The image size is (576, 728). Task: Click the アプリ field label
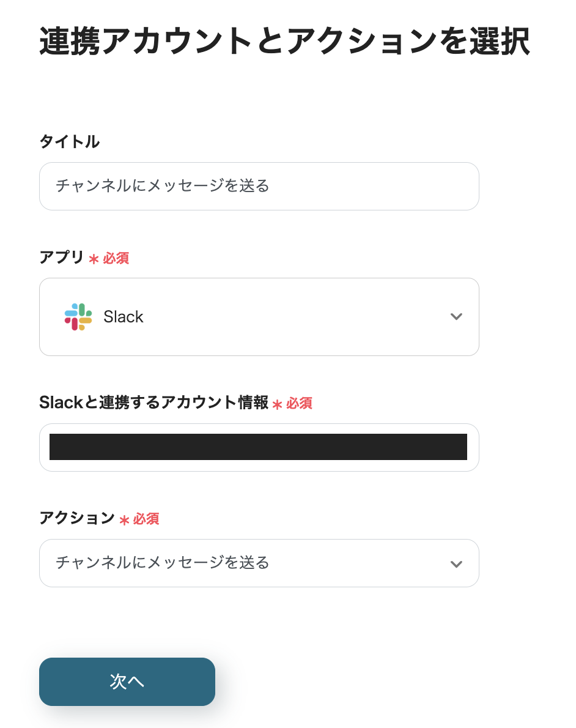[61, 258]
